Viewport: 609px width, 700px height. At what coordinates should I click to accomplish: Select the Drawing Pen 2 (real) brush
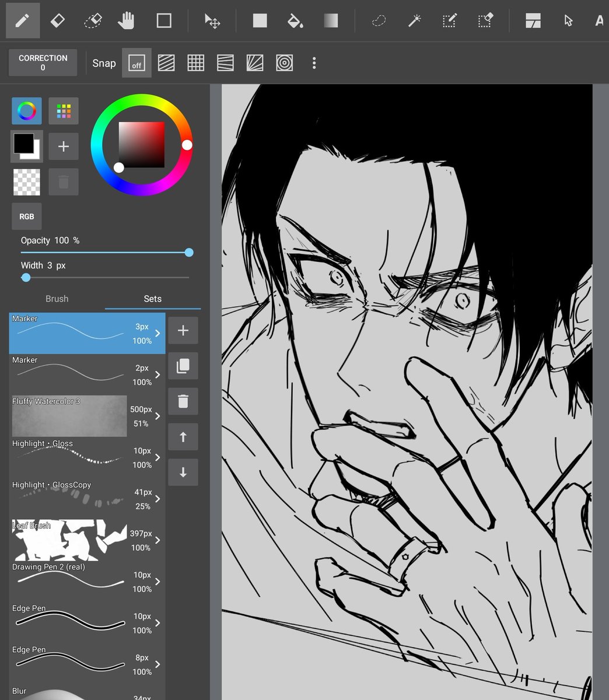pyautogui.click(x=87, y=582)
